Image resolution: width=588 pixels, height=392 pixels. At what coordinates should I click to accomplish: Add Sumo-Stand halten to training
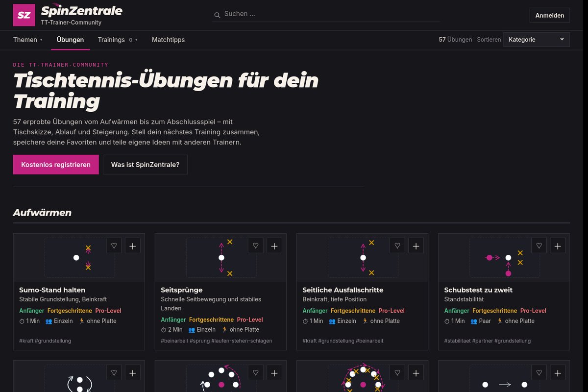(133, 246)
